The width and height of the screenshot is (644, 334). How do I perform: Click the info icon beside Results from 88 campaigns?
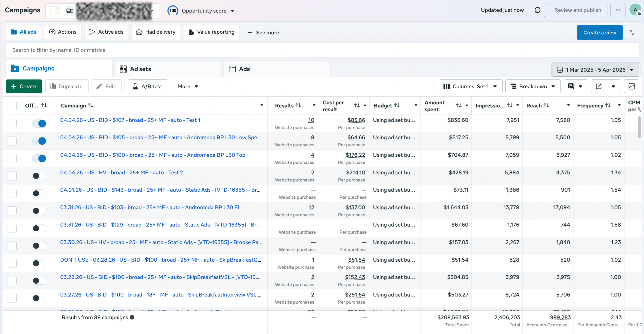[x=132, y=317]
